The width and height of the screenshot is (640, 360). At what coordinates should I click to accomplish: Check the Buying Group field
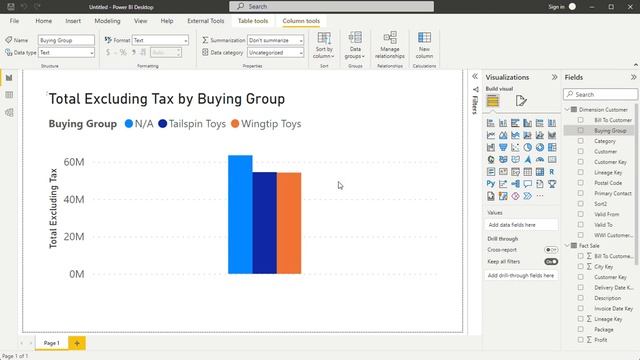click(x=580, y=130)
